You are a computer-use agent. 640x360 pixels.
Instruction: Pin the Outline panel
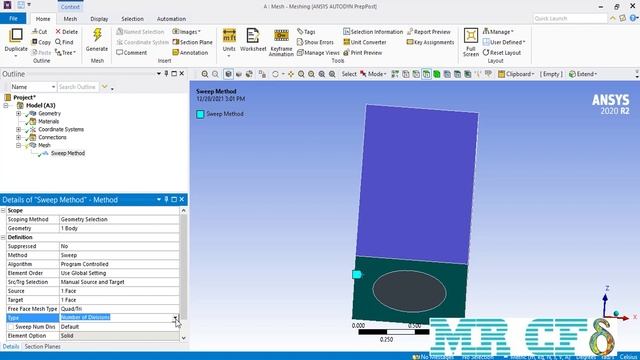[166, 73]
